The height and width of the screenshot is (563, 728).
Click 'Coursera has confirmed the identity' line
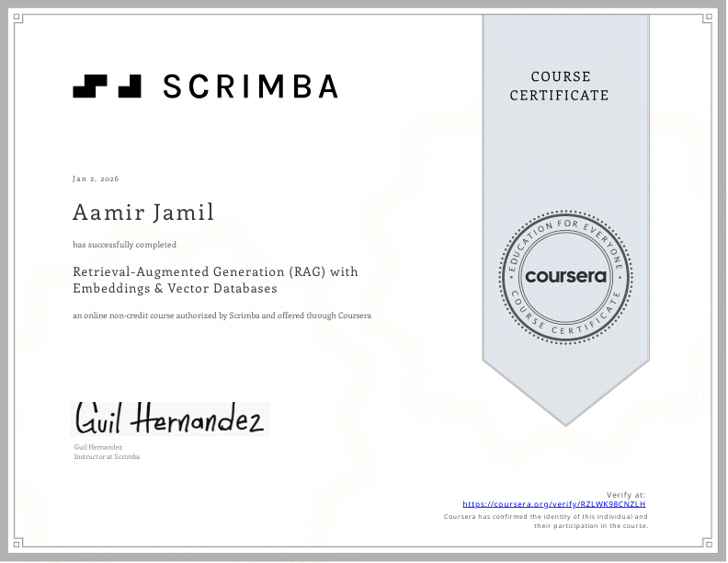(545, 517)
